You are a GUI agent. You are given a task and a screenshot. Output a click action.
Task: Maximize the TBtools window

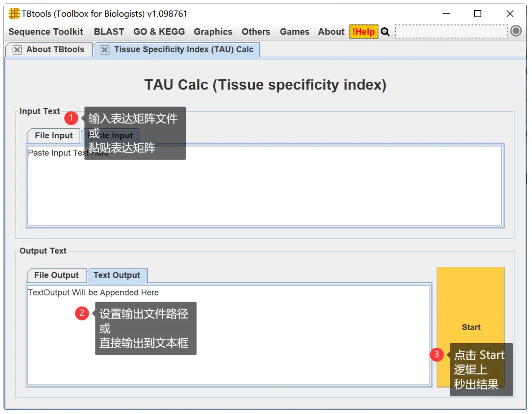(478, 14)
